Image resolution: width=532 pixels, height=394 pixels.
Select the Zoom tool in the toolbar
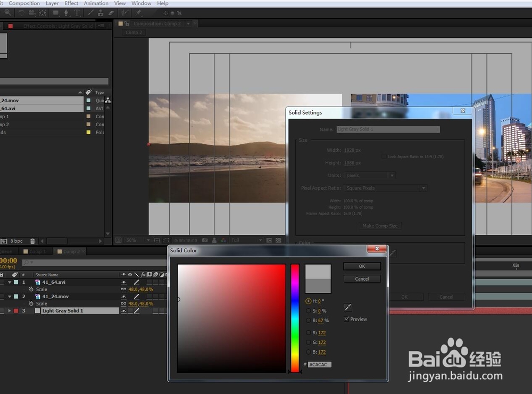7,13
